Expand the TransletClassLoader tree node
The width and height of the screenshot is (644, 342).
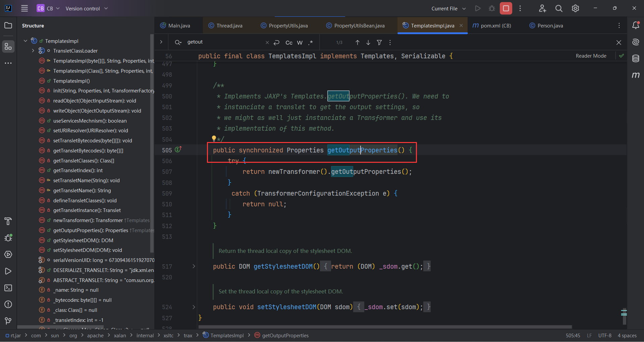click(33, 51)
